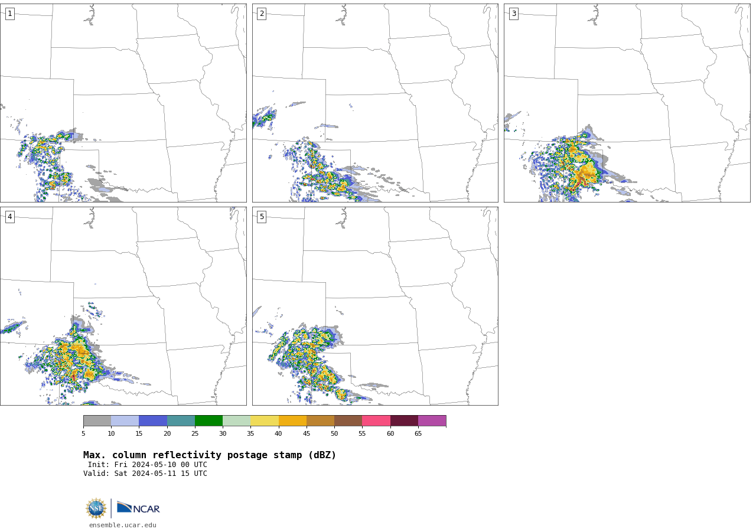
Task: Open ensemble member 4 reflectivity map
Action: coord(123,306)
